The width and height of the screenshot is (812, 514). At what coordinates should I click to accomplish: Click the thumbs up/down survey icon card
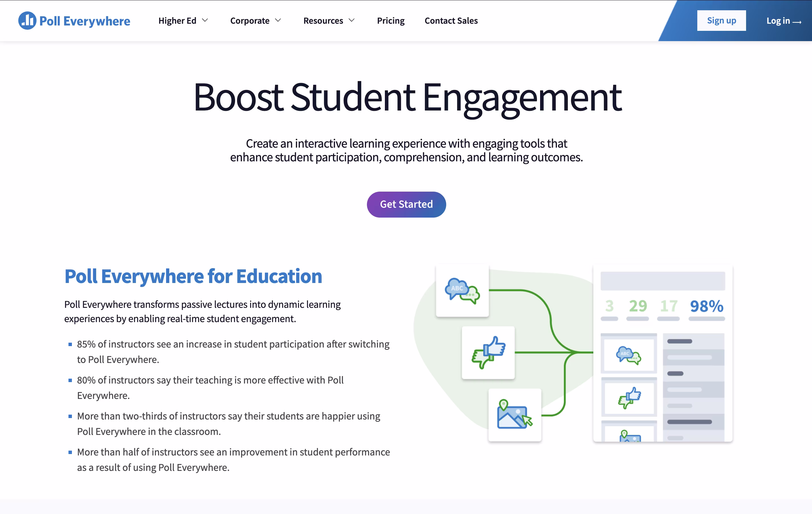coord(488,352)
